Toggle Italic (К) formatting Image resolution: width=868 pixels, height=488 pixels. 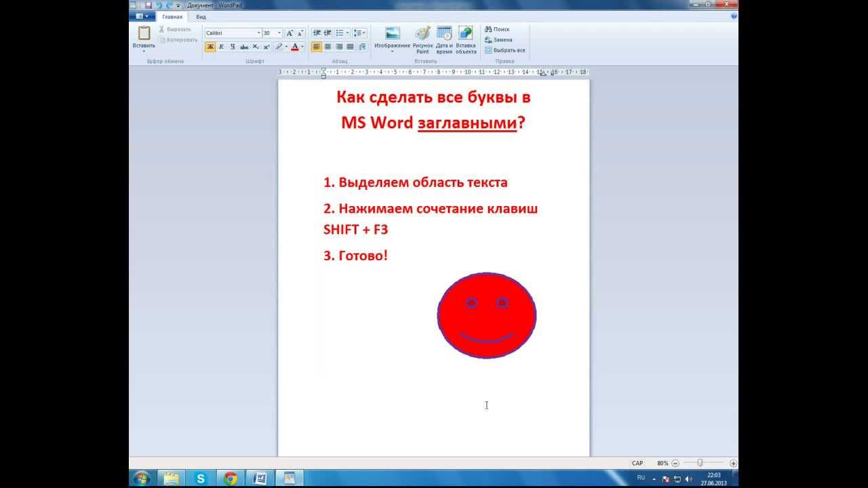(x=221, y=47)
